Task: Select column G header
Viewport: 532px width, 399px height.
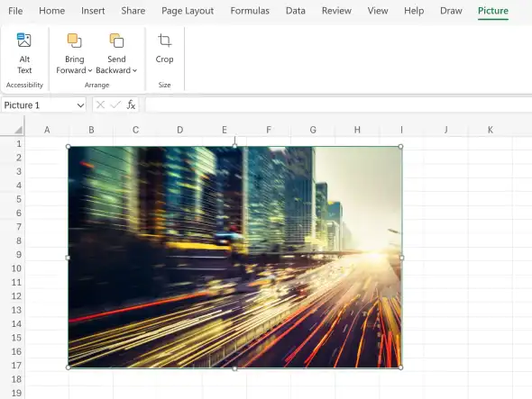Action: 313,130
